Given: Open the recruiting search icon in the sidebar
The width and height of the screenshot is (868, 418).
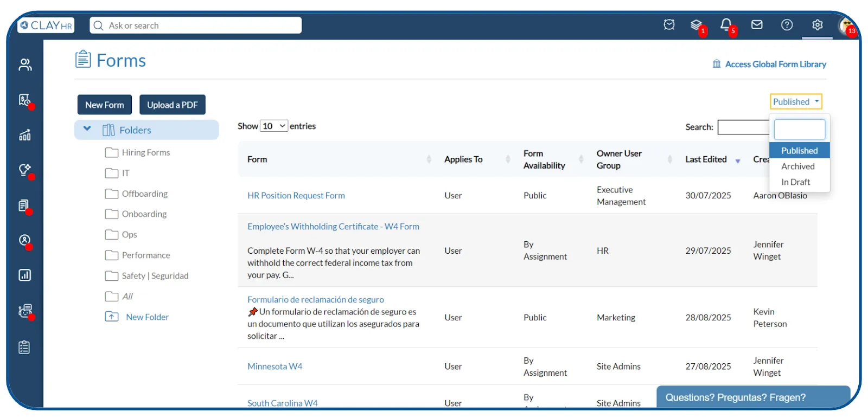Looking at the screenshot, I should coord(25,100).
